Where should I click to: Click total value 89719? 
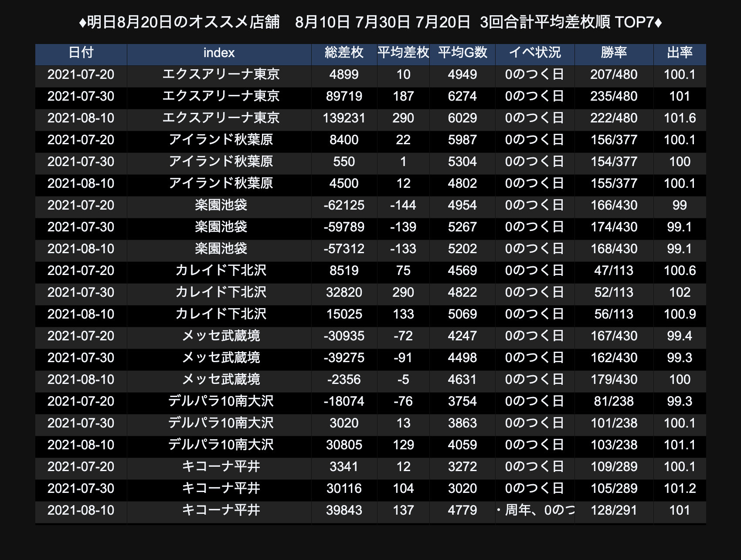click(x=344, y=96)
